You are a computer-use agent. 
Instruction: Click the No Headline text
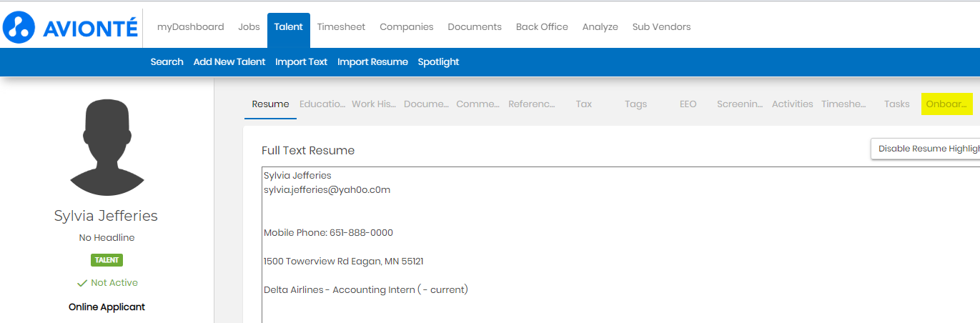point(107,238)
